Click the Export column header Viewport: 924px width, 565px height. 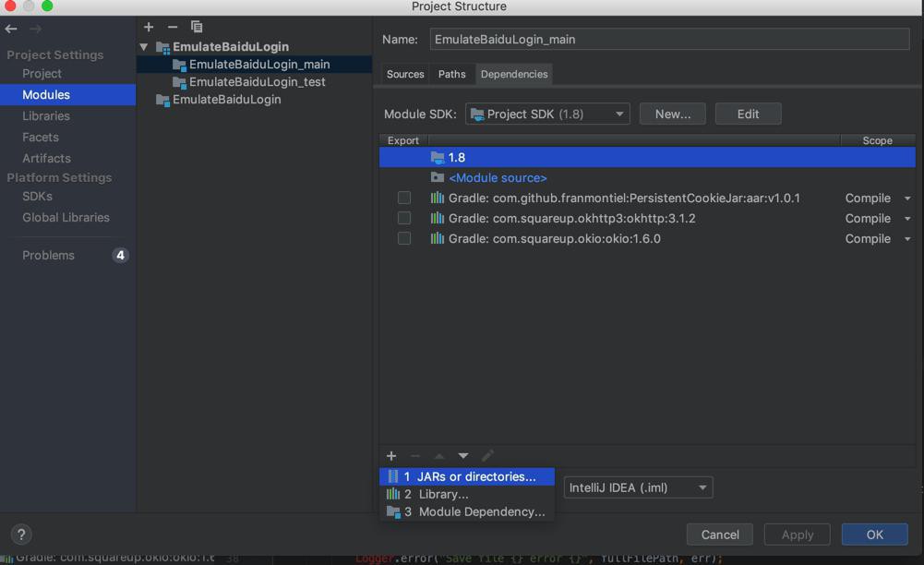click(403, 140)
